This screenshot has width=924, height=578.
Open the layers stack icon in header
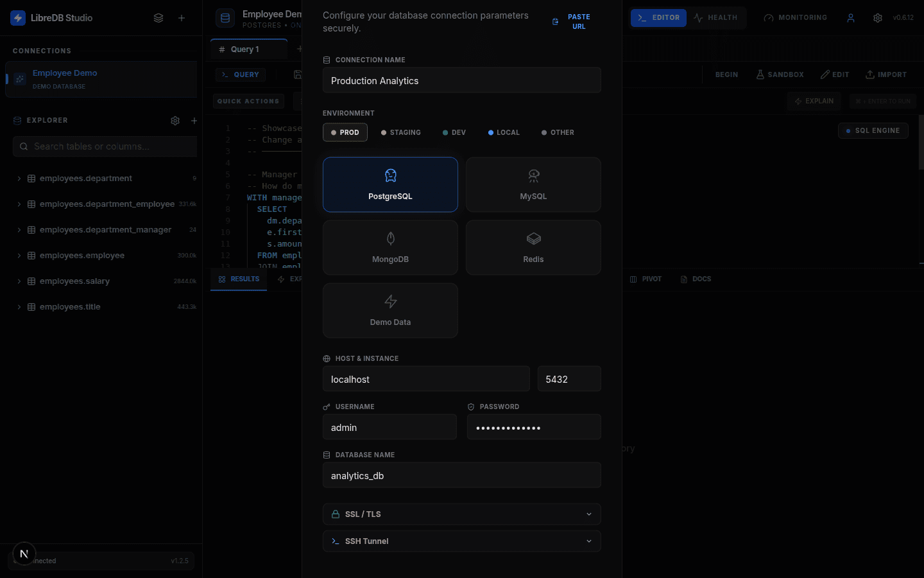(158, 18)
